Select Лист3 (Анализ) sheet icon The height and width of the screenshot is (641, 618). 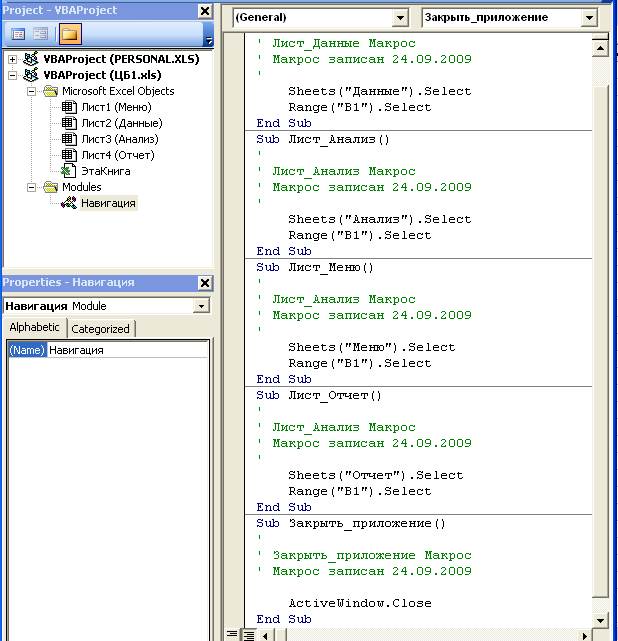[69, 139]
